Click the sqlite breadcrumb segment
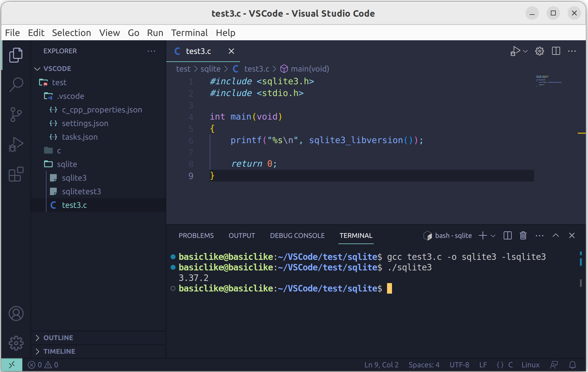This screenshot has height=372, width=588. click(x=210, y=69)
